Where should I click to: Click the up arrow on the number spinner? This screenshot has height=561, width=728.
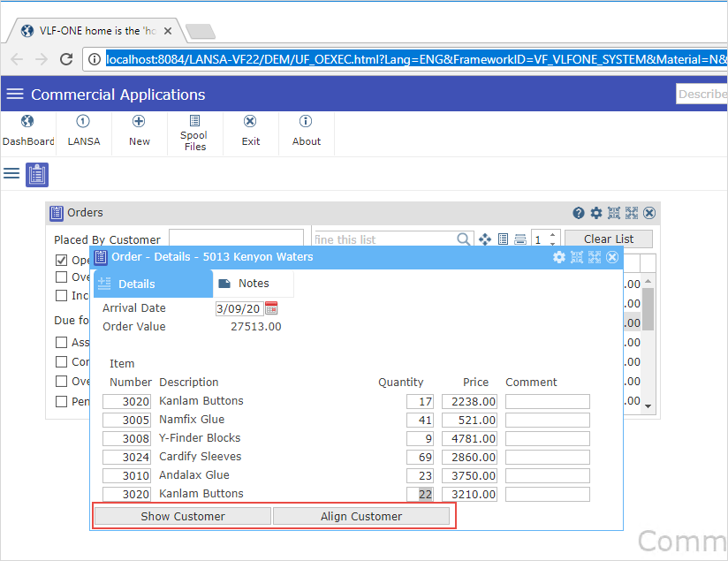point(554,235)
